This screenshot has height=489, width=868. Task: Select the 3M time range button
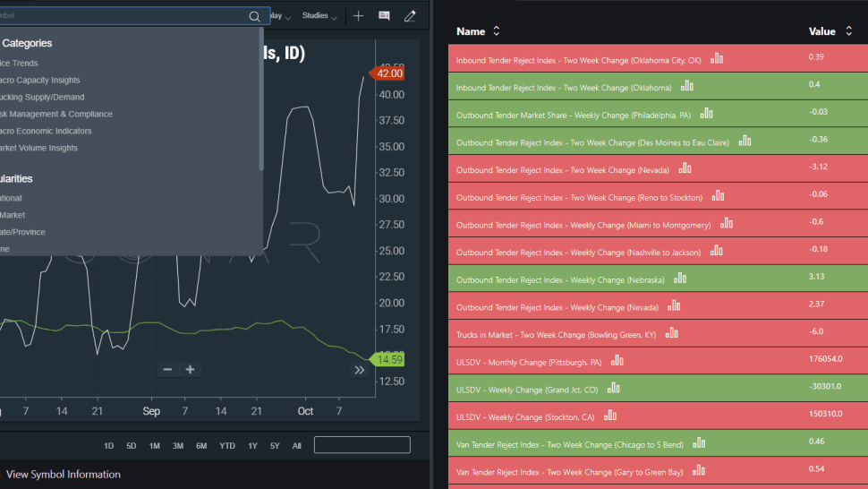(x=178, y=446)
